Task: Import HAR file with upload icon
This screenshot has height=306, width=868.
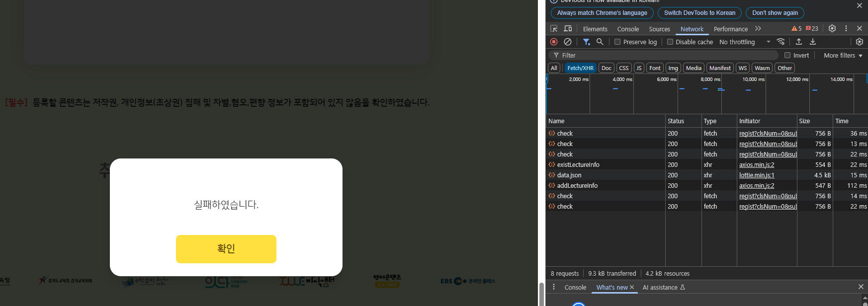Action: [x=799, y=42]
